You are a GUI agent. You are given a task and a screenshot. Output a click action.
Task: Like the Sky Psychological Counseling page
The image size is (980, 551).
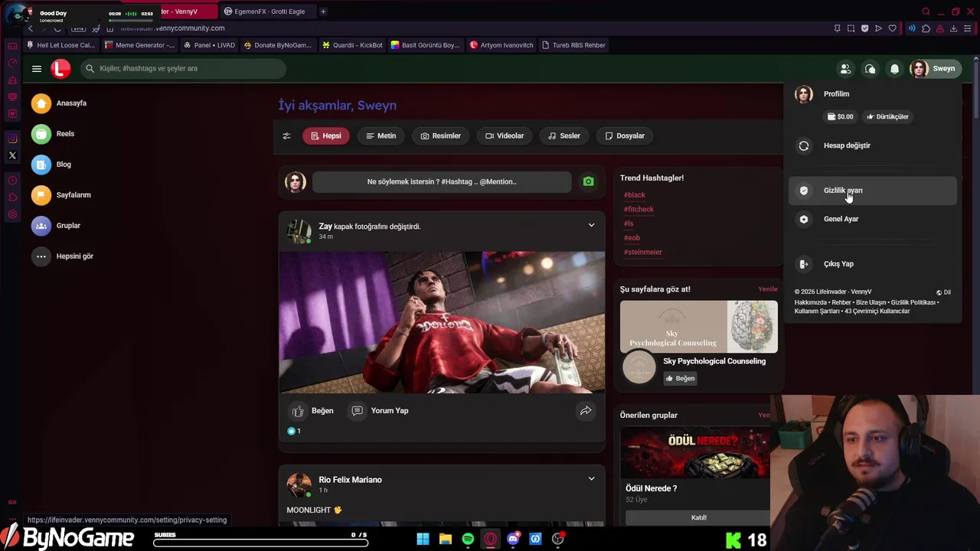(680, 378)
